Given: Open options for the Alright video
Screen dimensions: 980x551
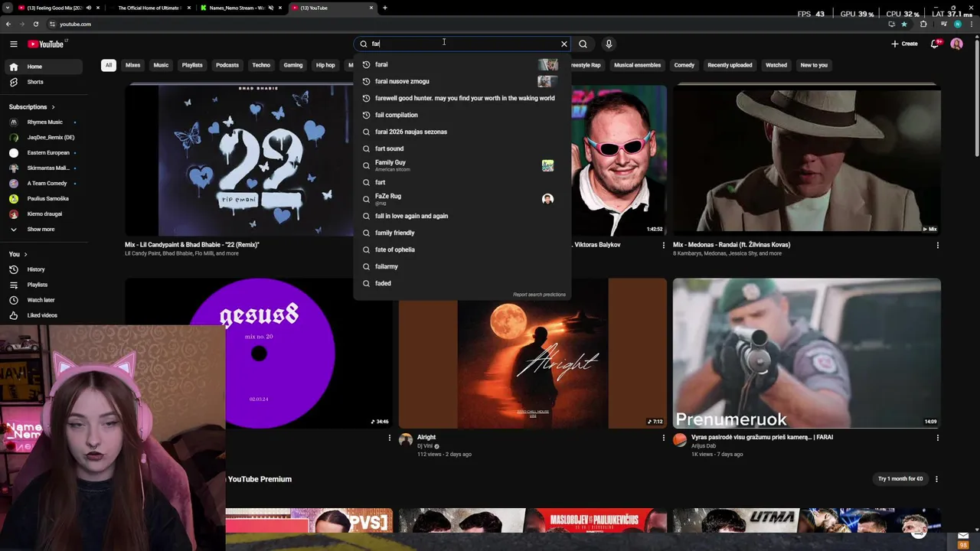Looking at the screenshot, I should (x=664, y=438).
